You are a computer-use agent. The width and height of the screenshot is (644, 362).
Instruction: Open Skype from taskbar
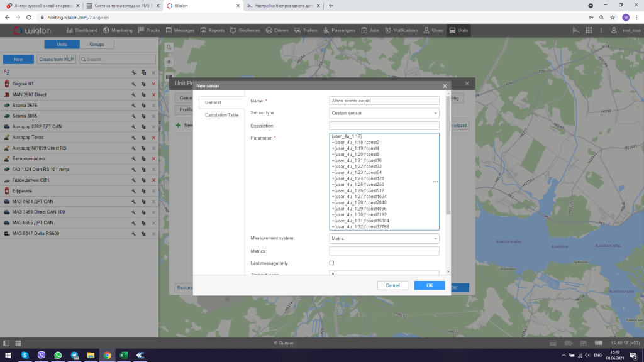pyautogui.click(x=25, y=355)
